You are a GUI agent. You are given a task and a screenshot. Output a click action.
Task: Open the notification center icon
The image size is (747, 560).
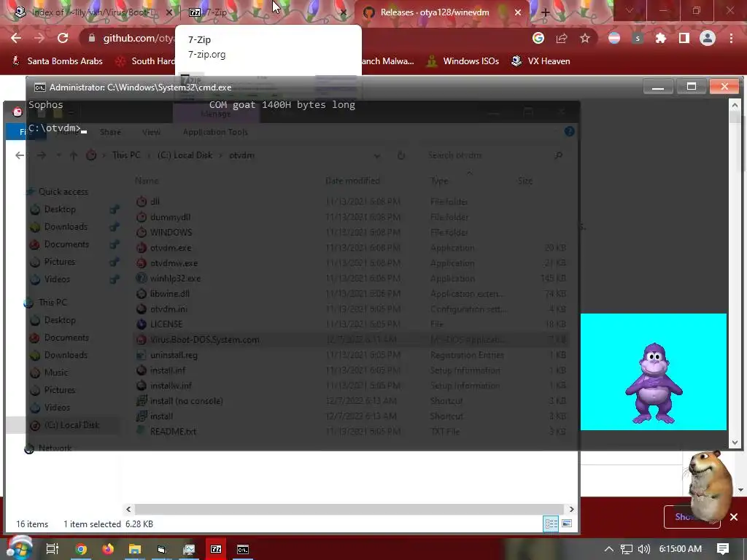(x=723, y=549)
